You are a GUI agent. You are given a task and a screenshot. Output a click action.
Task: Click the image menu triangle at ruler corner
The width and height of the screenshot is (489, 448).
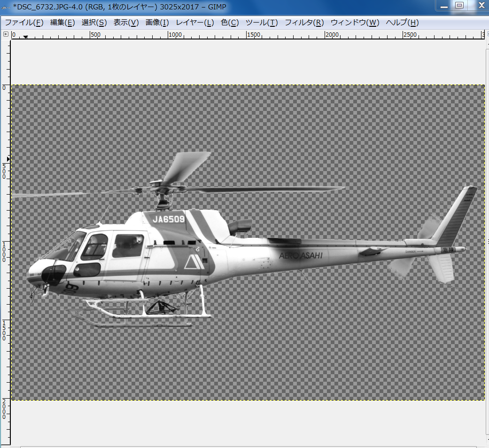pyautogui.click(x=6, y=34)
